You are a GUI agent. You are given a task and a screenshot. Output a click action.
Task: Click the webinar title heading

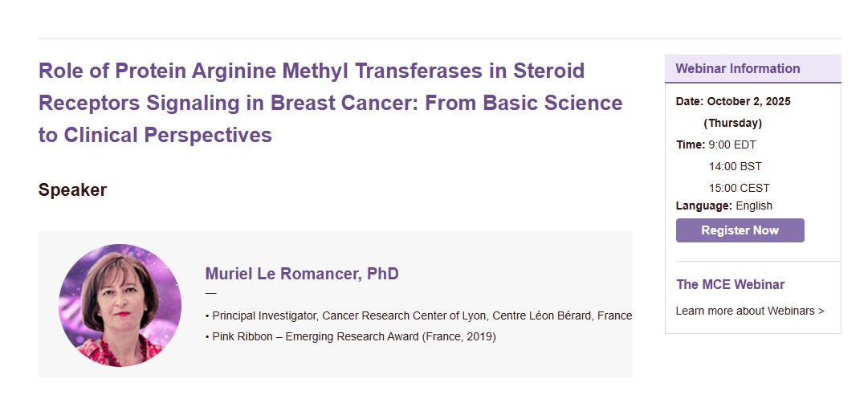tap(331, 103)
